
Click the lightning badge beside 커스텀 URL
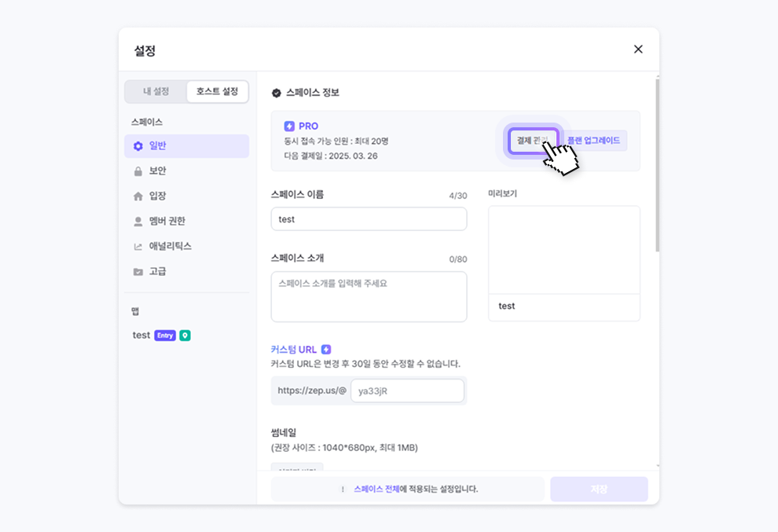point(326,350)
